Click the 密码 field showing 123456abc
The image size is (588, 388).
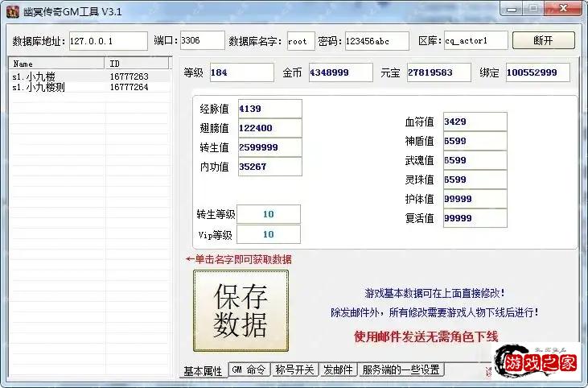click(377, 41)
